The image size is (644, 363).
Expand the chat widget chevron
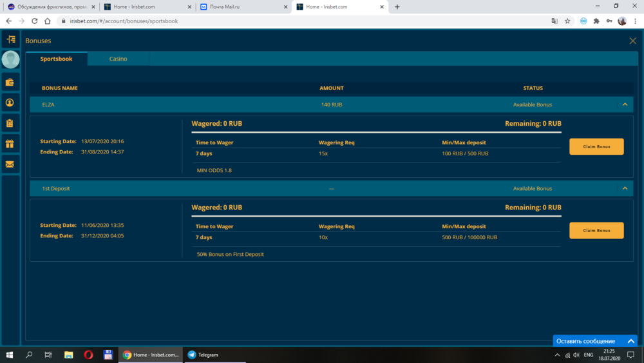[631, 341]
